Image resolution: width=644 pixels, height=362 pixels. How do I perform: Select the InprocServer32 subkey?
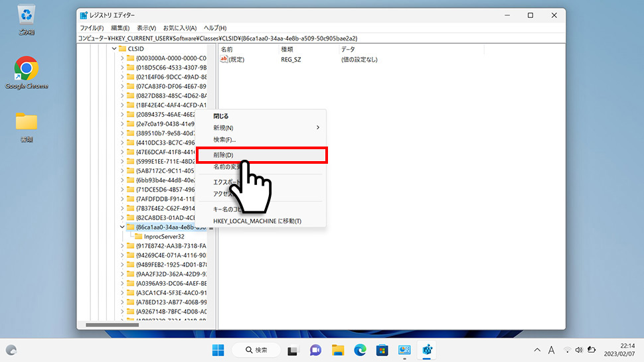coord(164,237)
